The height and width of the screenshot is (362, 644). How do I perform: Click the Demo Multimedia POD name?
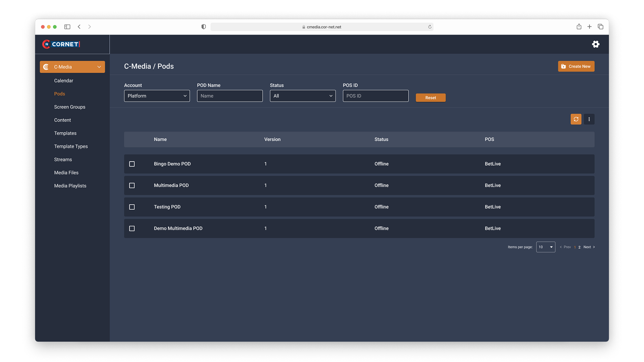click(x=178, y=228)
